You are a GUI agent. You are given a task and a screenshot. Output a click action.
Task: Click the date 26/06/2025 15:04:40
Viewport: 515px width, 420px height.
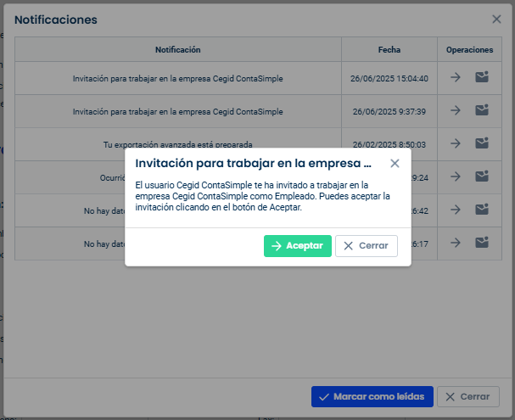pyautogui.click(x=389, y=79)
